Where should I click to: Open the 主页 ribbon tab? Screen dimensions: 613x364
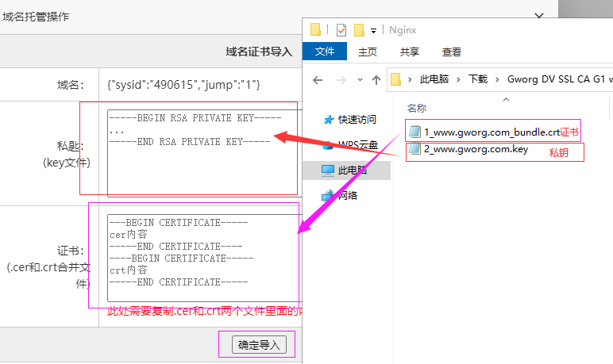coord(368,52)
